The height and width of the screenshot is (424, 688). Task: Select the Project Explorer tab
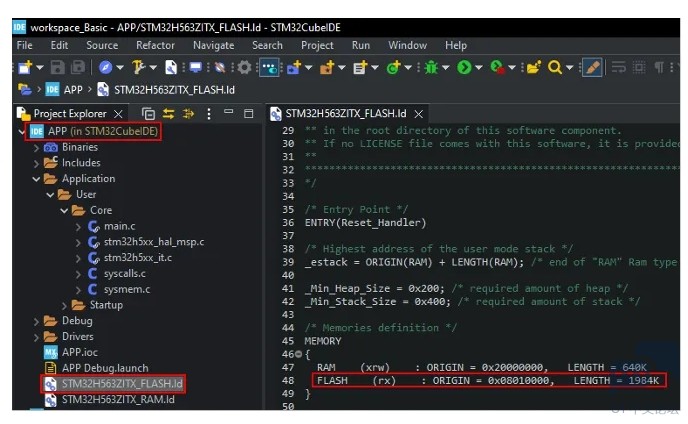[x=70, y=114]
